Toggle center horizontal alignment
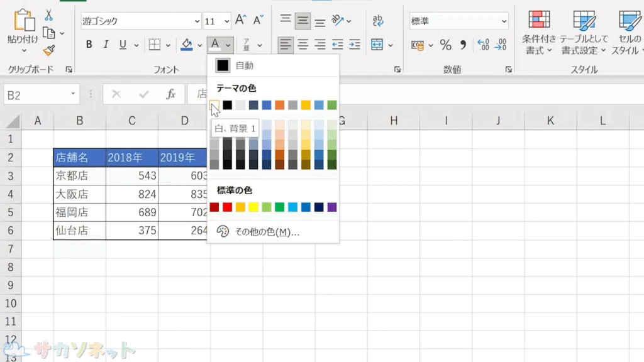Viewport: 644px width, 362px height. 303,45
